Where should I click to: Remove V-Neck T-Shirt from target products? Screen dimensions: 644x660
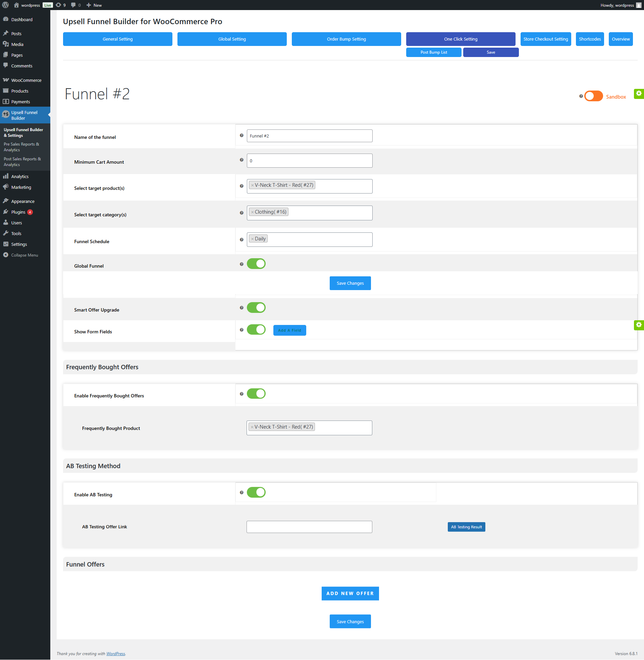(x=252, y=185)
